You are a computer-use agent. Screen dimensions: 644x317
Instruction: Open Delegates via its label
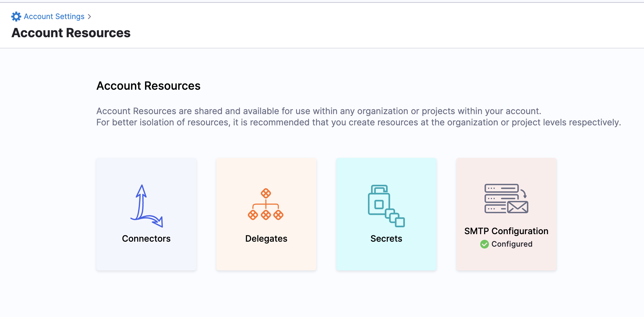click(266, 239)
